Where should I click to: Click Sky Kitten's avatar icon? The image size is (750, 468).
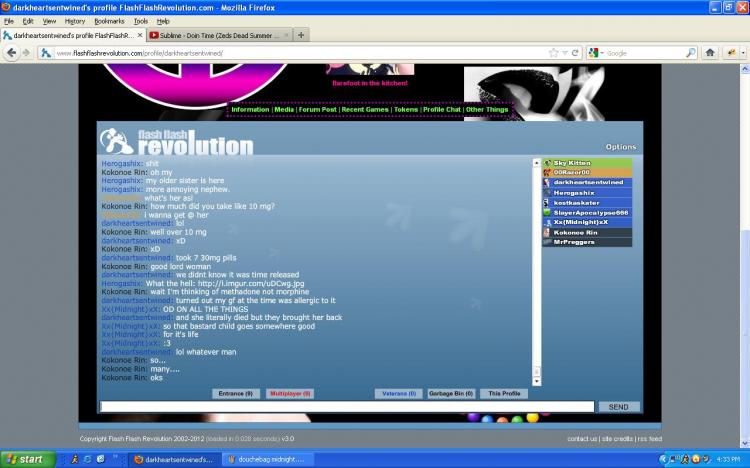[547, 162]
